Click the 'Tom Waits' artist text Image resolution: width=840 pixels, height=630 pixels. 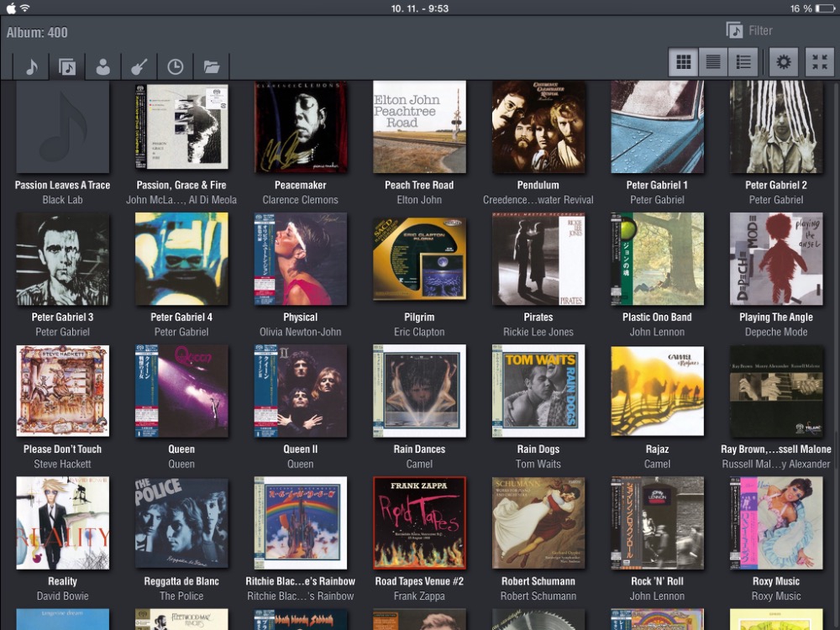[x=538, y=464]
